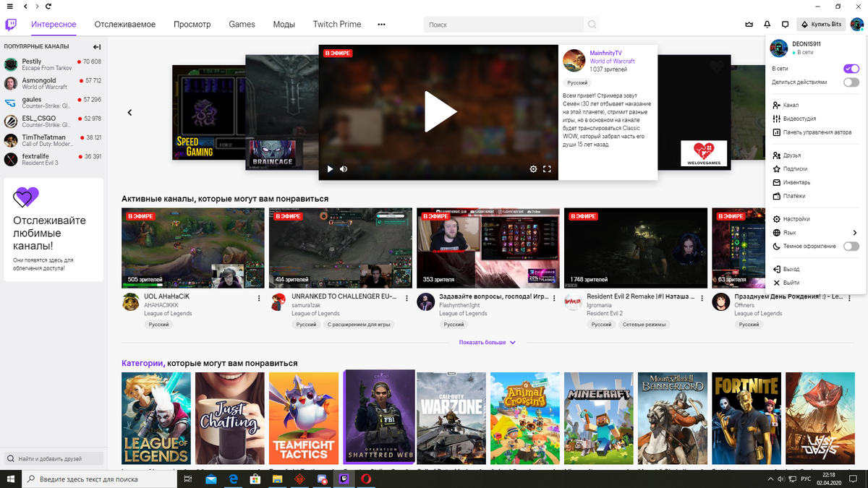This screenshot has height=488, width=868.
Task: Switch to Games tab
Action: [x=242, y=25]
